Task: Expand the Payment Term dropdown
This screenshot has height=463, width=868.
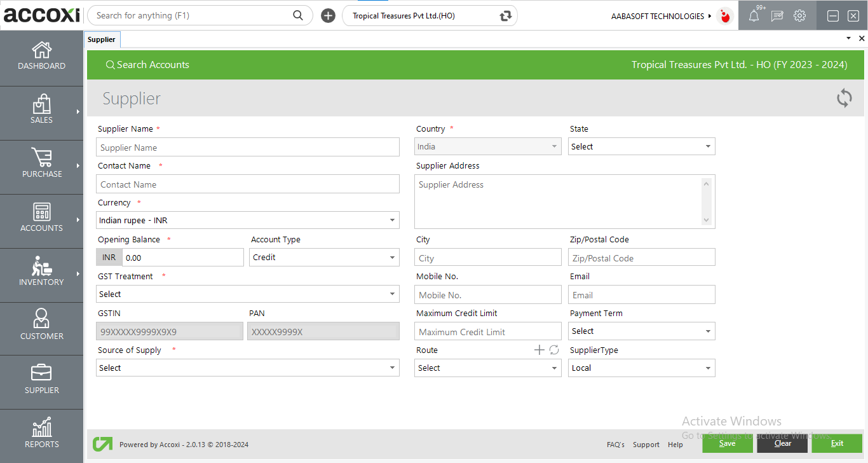Action: pos(641,331)
